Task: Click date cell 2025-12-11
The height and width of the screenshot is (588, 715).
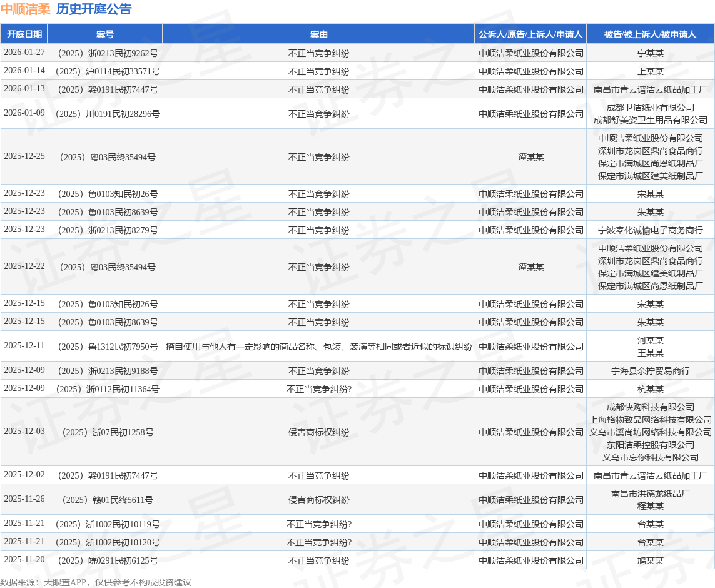Action: coord(24,346)
